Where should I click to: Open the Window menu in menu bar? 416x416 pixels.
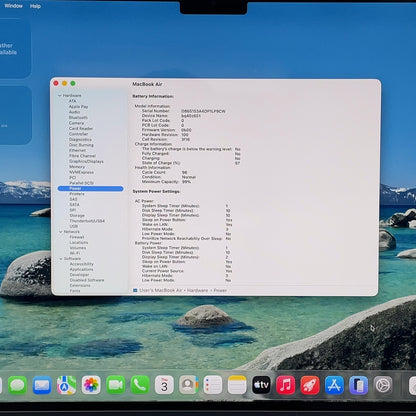click(x=13, y=6)
